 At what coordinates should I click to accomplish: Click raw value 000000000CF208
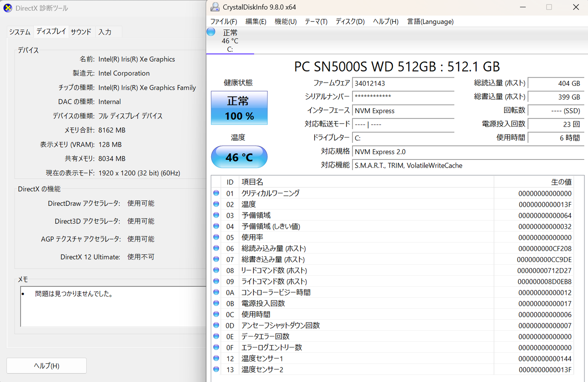[545, 249]
